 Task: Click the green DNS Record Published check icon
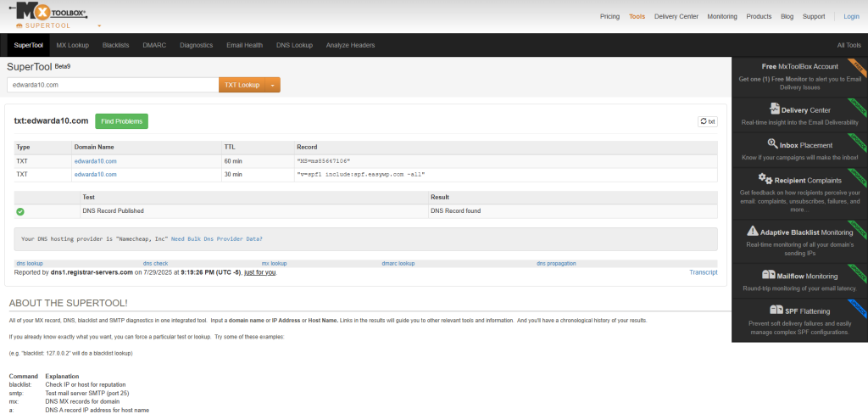click(x=20, y=212)
